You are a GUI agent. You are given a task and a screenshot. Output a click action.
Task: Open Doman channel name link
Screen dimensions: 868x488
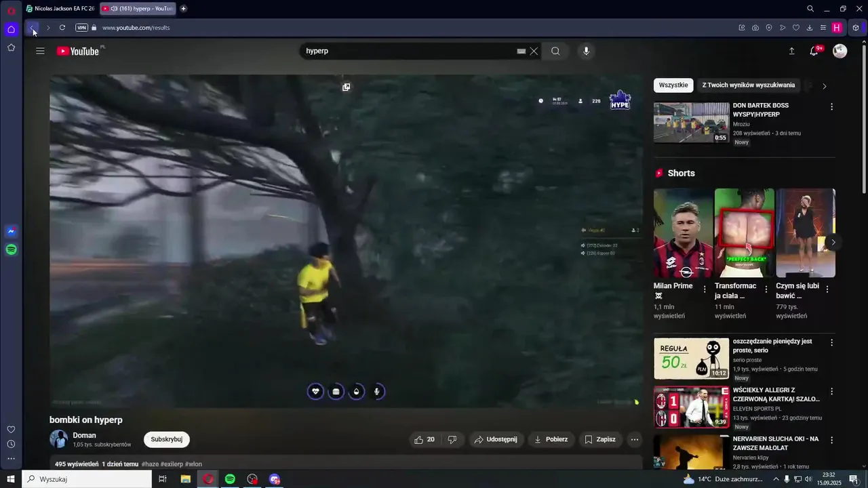85,435
